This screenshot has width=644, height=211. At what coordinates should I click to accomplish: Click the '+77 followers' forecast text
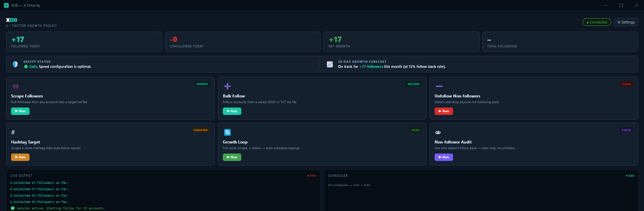pos(371,67)
